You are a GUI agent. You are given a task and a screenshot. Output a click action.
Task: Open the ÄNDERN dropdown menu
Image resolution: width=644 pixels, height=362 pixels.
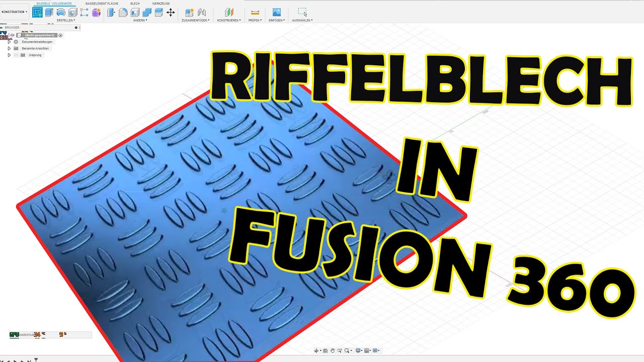[140, 20]
